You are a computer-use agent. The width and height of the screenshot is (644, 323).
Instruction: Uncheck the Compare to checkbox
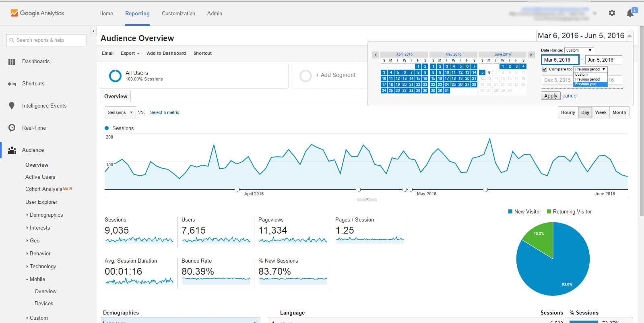coord(545,69)
